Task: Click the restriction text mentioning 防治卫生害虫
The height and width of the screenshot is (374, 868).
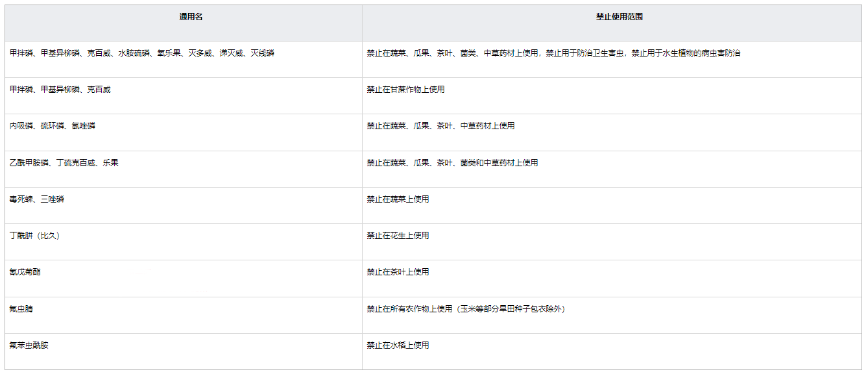Action: pos(553,53)
